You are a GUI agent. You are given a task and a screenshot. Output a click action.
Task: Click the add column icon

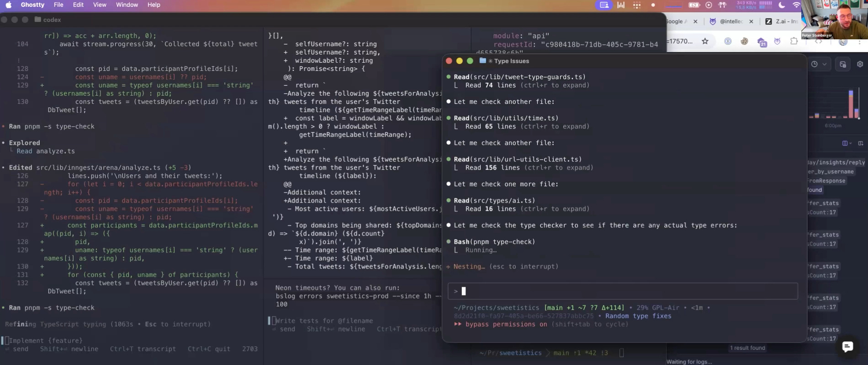point(861,143)
